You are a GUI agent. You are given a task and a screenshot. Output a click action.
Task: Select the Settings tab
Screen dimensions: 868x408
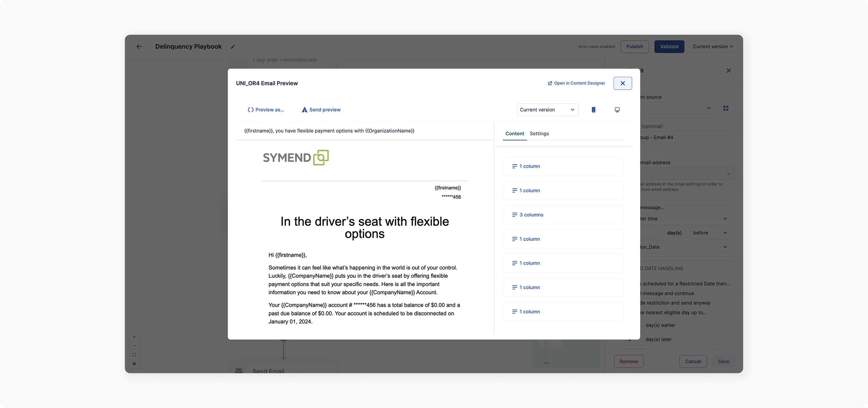(539, 134)
